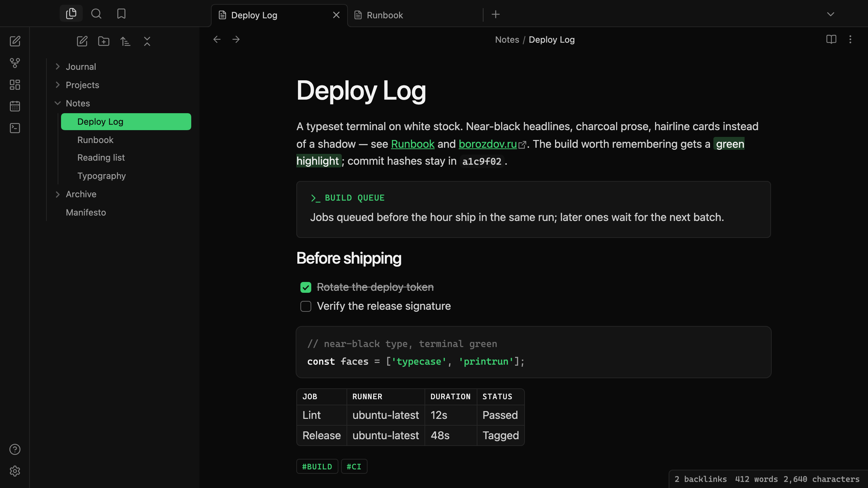Viewport: 868px width, 488px height.
Task: Open the more options three-dot menu
Action: (x=850, y=40)
